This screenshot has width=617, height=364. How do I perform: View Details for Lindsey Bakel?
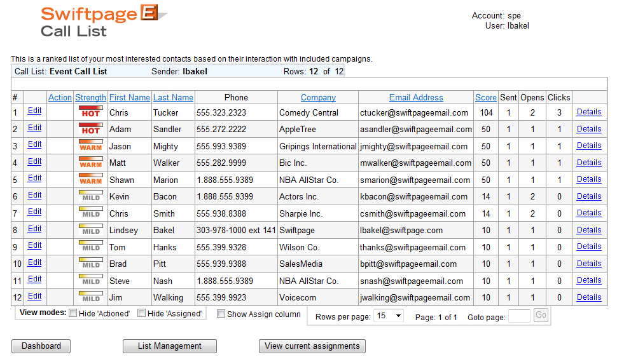[588, 230]
